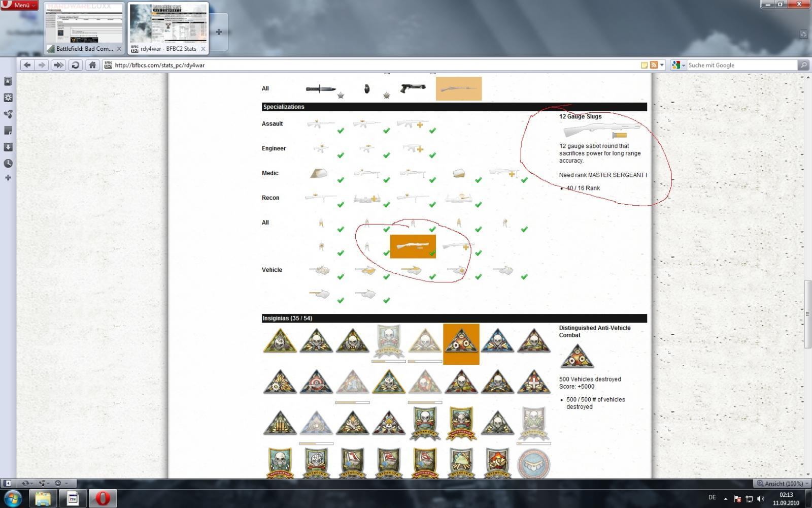The image size is (812, 508).
Task: Open the Notes panel in the sidebar
Action: tap(8, 131)
